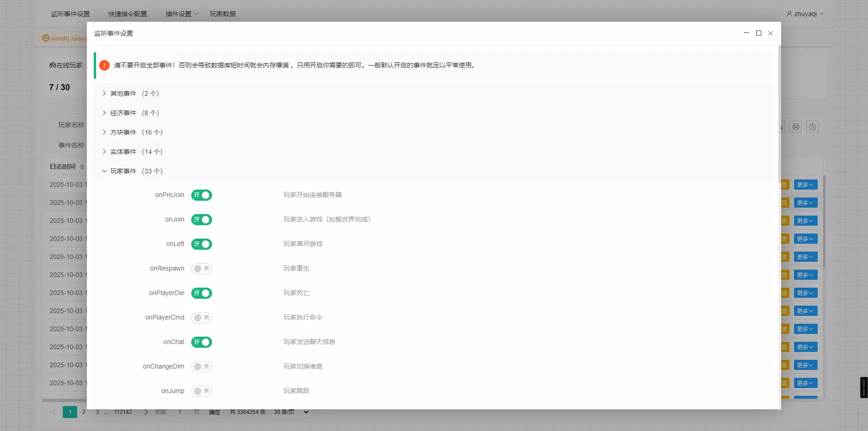Expand the 实体事件 (14 个) group
Viewport: 868px width, 431px height.
(x=432, y=152)
